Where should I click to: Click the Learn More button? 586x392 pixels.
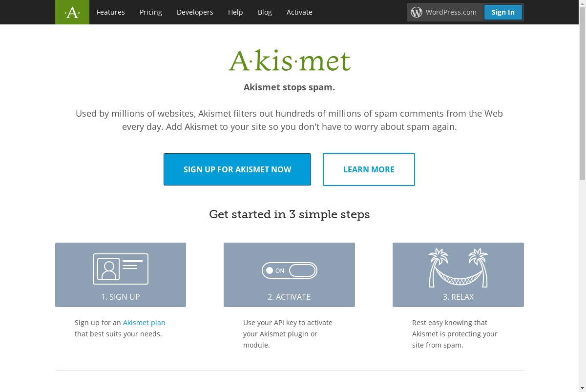click(x=369, y=169)
